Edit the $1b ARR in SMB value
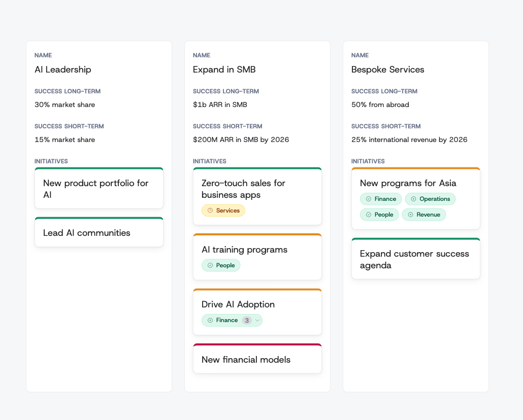 pos(220,104)
